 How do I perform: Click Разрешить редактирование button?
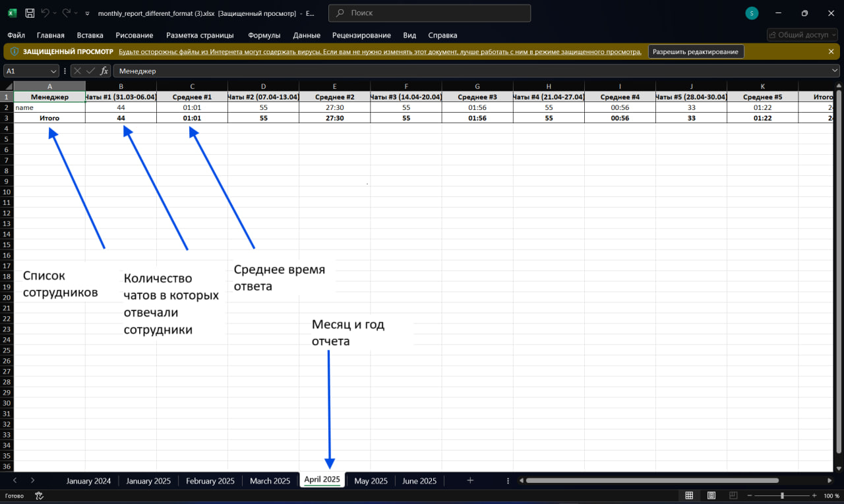(x=696, y=51)
